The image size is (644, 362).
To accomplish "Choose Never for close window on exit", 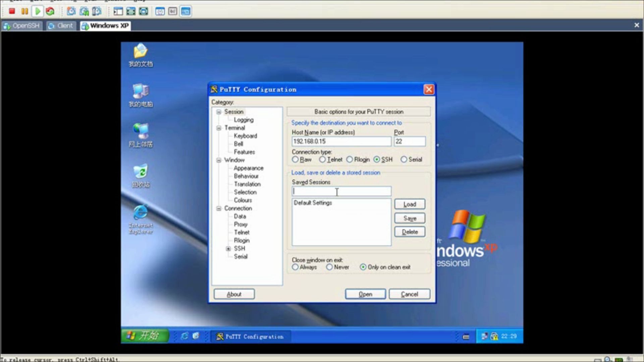I will [329, 267].
